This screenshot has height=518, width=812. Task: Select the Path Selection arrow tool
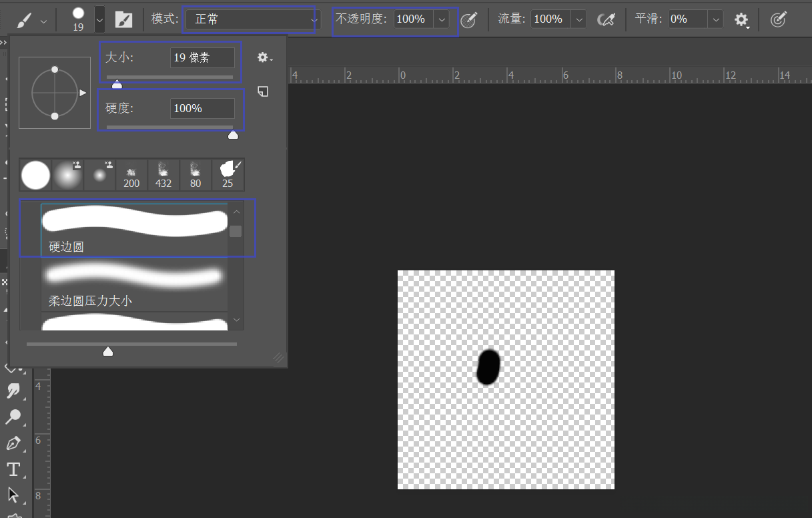[x=13, y=495]
